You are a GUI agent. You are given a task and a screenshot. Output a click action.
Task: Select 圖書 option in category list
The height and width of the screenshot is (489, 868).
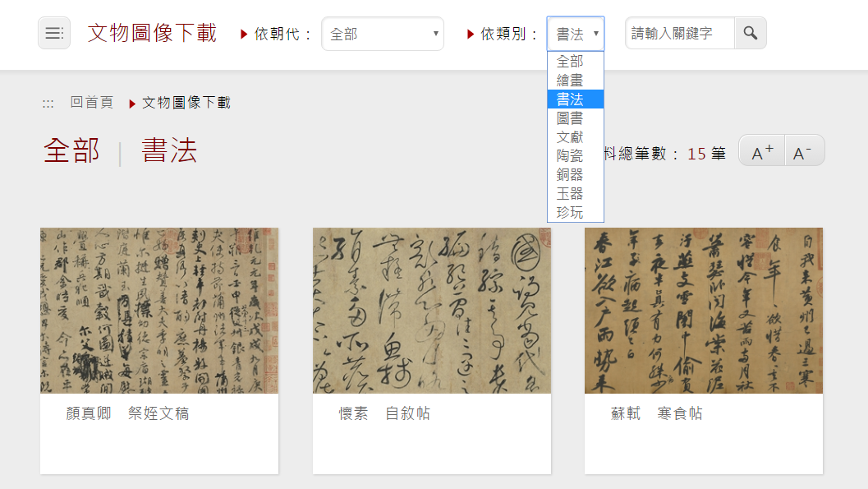(575, 118)
